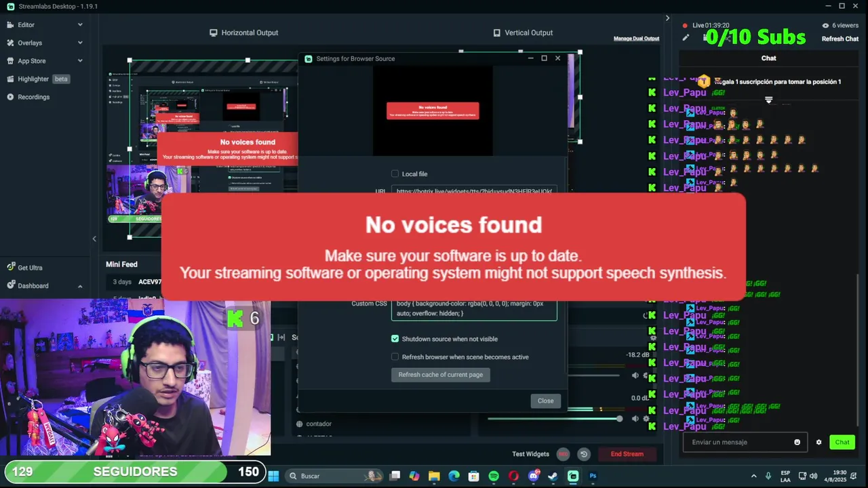
Task: Click the tray volume speaker icon
Action: click(814, 476)
